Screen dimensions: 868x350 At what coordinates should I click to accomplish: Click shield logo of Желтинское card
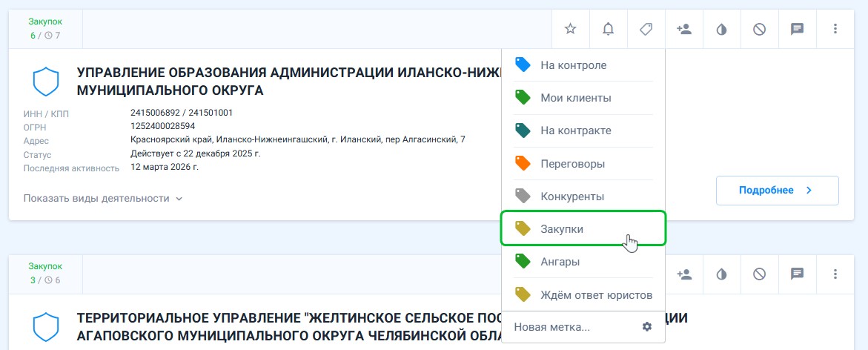click(46, 327)
